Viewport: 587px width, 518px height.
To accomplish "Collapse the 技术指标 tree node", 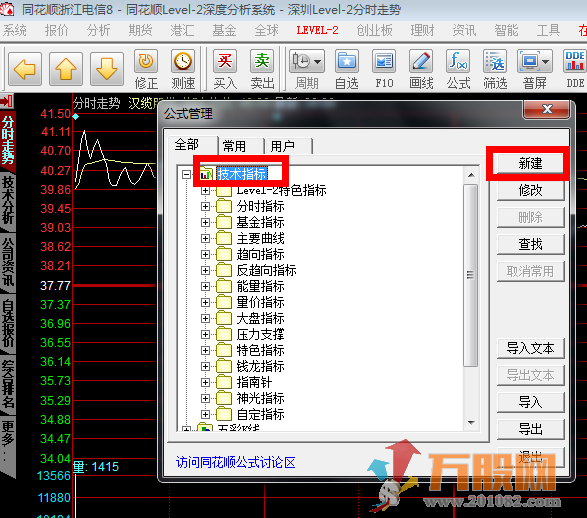I will pyautogui.click(x=186, y=174).
